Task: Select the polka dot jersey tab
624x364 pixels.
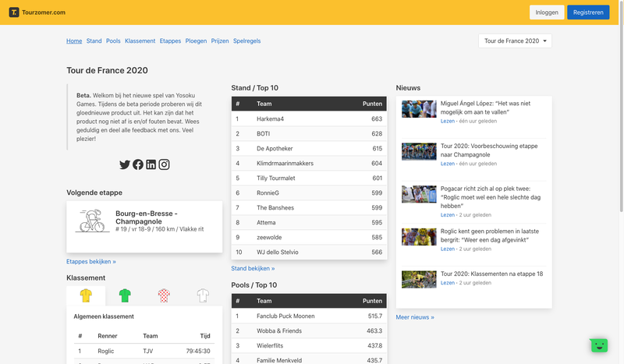Action: tap(164, 295)
